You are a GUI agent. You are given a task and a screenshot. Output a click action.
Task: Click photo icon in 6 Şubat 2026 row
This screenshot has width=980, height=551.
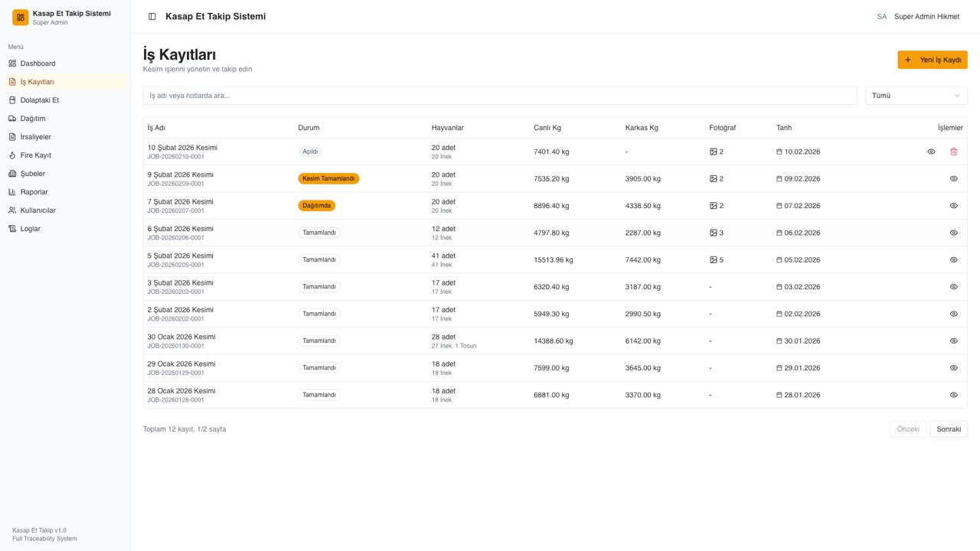point(714,233)
